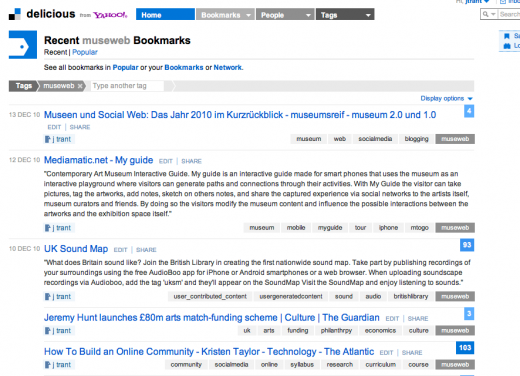The width and height of the screenshot is (520, 376).
Task: Click the user icon next to jtrant under Mediamatic.net
Action: tap(48, 228)
